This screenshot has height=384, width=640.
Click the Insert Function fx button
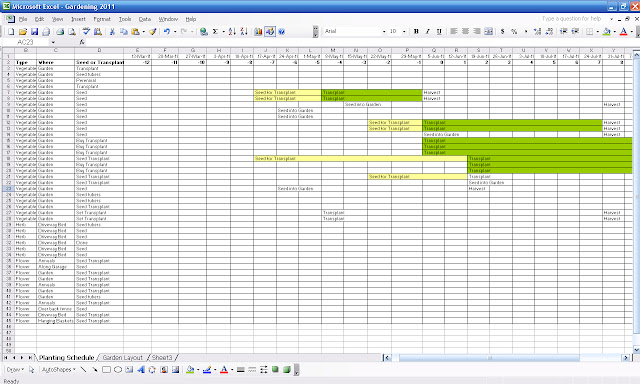(x=82, y=42)
